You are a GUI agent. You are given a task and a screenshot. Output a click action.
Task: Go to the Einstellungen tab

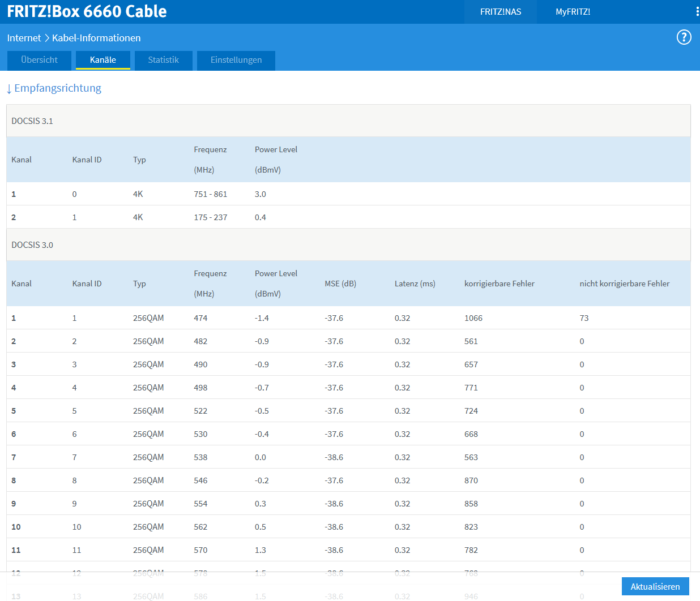point(236,60)
